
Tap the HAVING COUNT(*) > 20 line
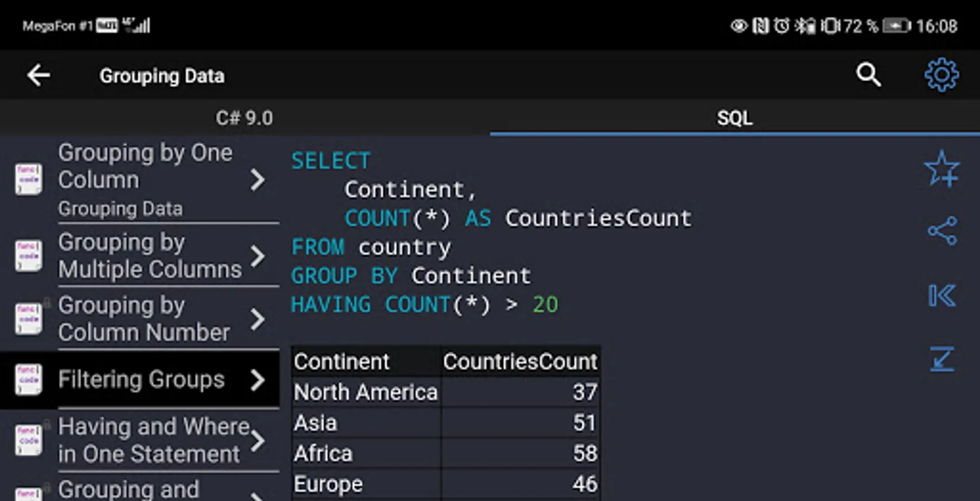pyautogui.click(x=425, y=305)
